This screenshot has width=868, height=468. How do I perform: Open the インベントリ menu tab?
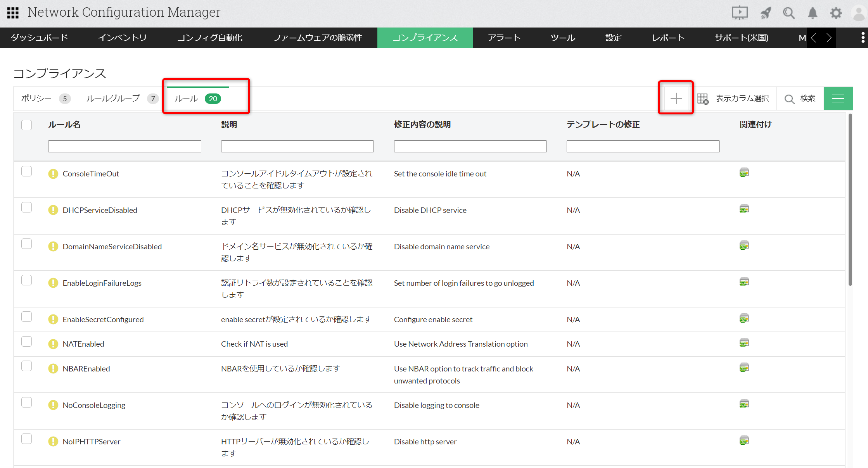122,38
